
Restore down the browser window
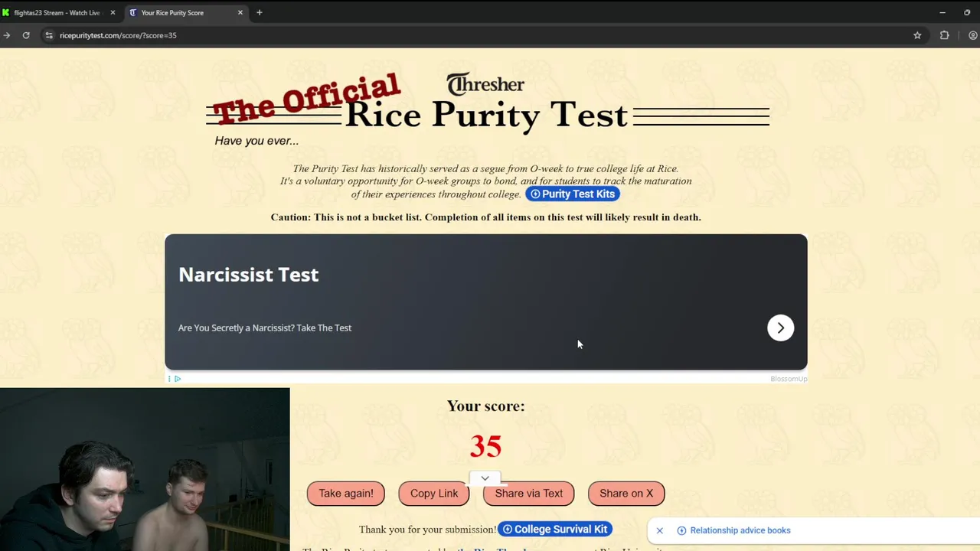(x=967, y=12)
